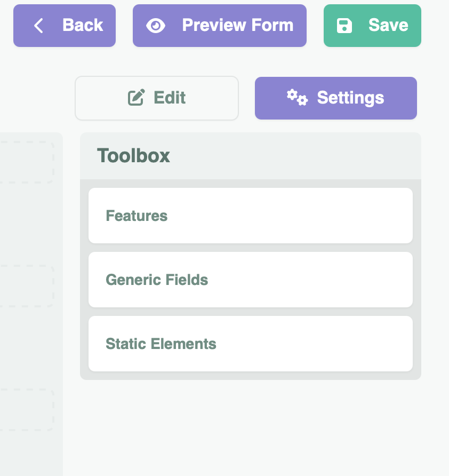Click the Features text label
This screenshot has width=449, height=476.
(x=137, y=216)
